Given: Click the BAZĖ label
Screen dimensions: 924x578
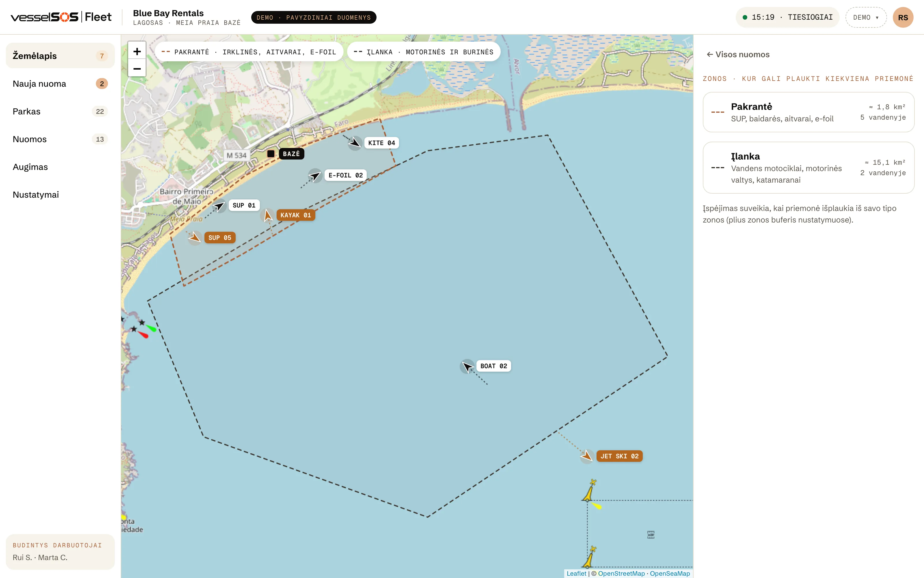Looking at the screenshot, I should [x=291, y=154].
